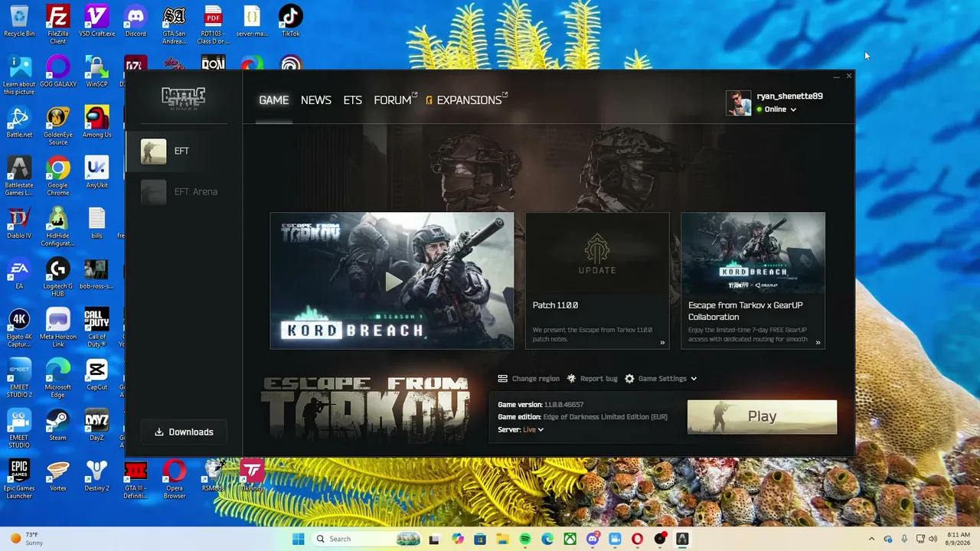Select the Elgato 4K Capture desktop icon
Image resolution: width=980 pixels, height=551 pixels.
19,328
